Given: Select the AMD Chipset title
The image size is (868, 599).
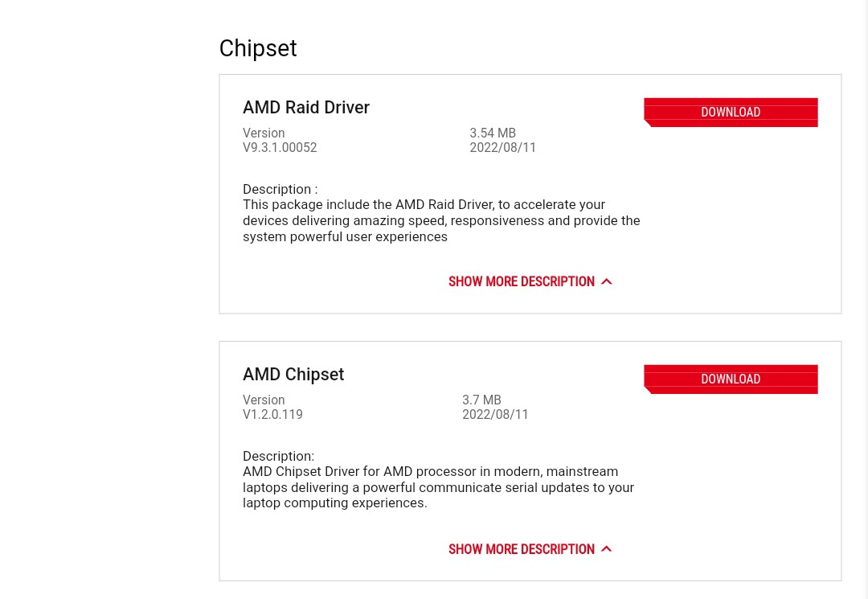Looking at the screenshot, I should click(293, 375).
